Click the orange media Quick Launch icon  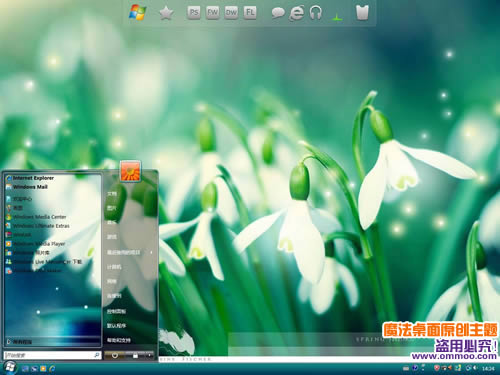(x=43, y=369)
